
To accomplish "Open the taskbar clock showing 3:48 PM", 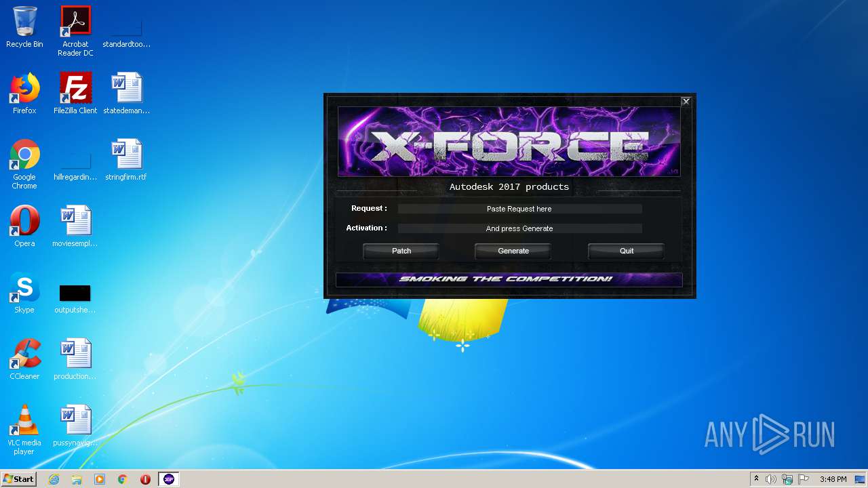I will tap(833, 479).
